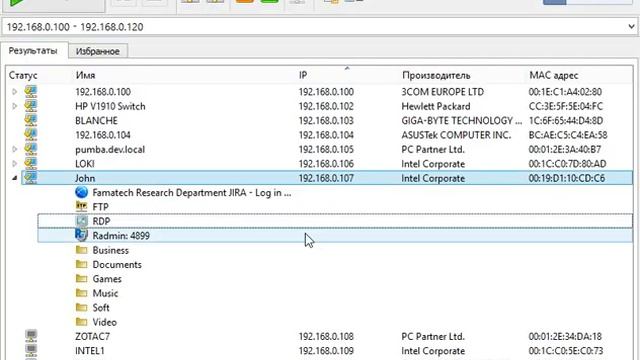The width and height of the screenshot is (640, 360).
Task: Sort by the Имя column header
Action: [85, 76]
